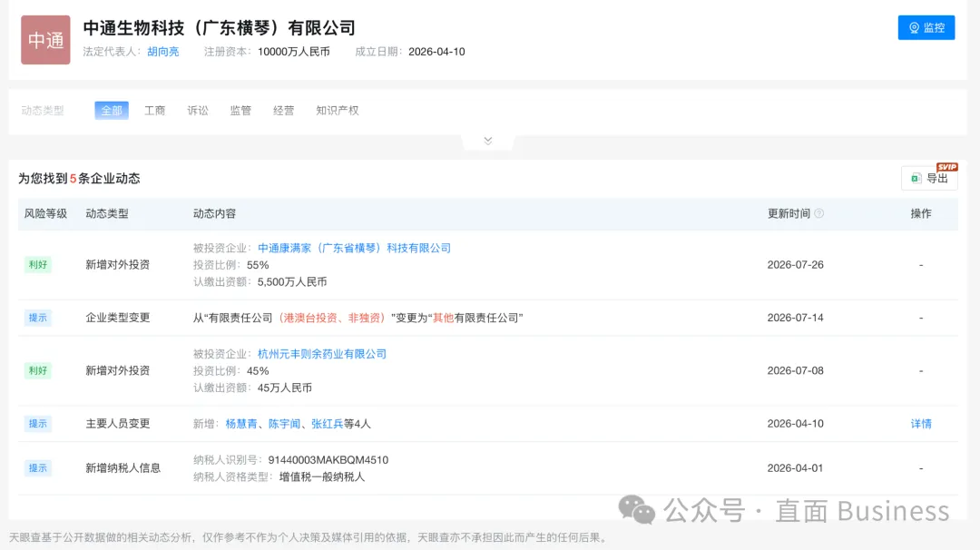Click 45% investment ratio value
Image resolution: width=980 pixels, height=550 pixels.
click(x=258, y=370)
